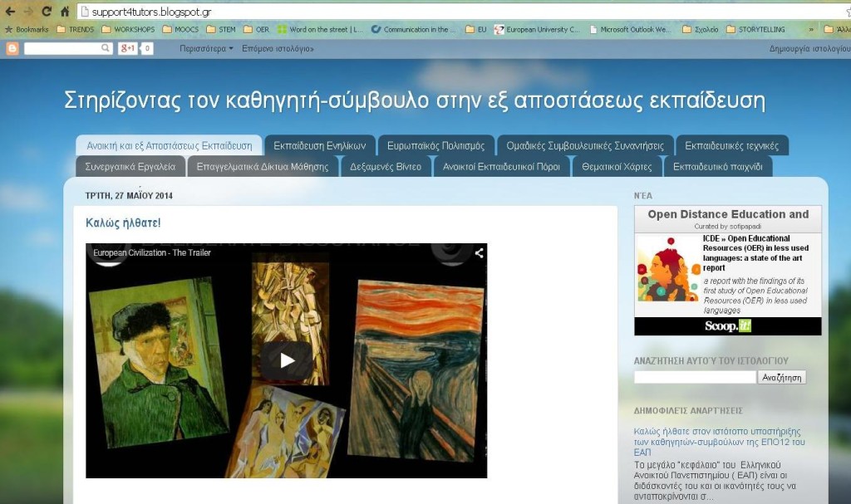
Task: Click the blog title Στηρίζοντας τον καθηγητή-σύμβουλο
Action: [415, 100]
